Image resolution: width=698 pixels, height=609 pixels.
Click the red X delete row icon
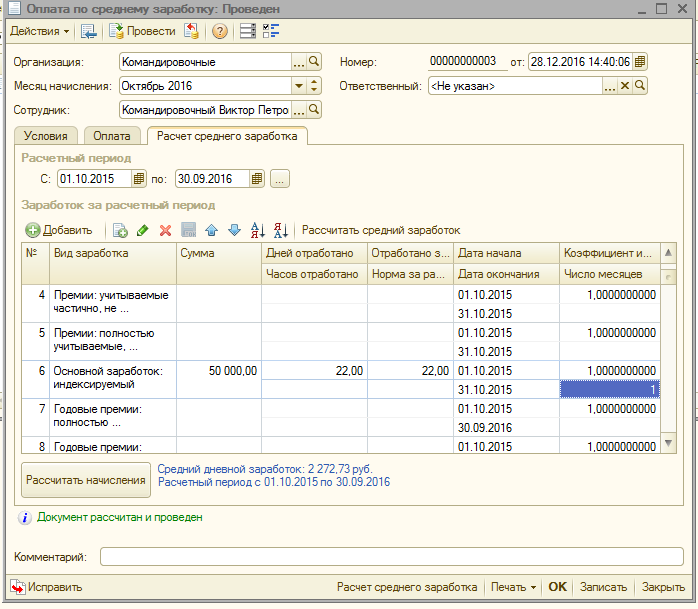[165, 230]
